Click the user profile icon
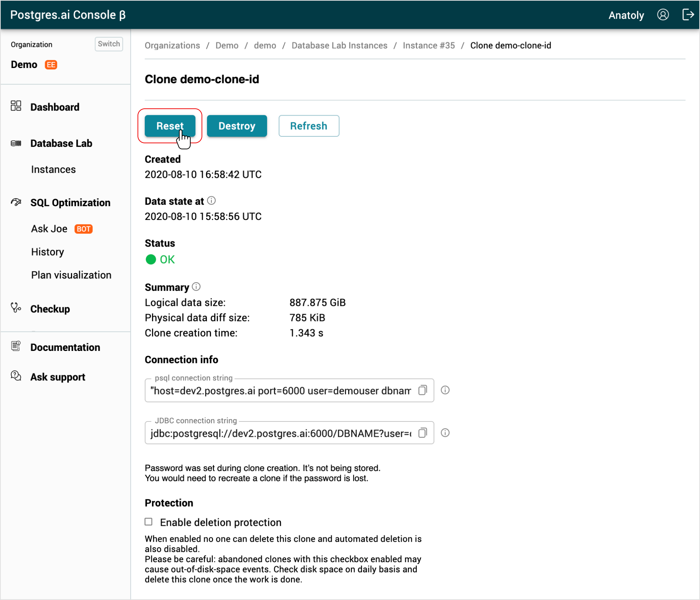 [x=663, y=15]
